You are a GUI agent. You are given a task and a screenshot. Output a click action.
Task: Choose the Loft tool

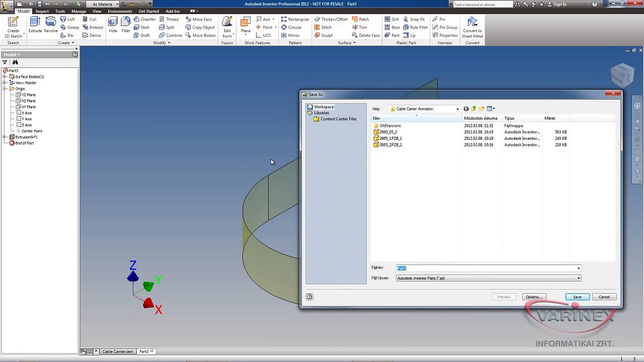click(x=67, y=19)
